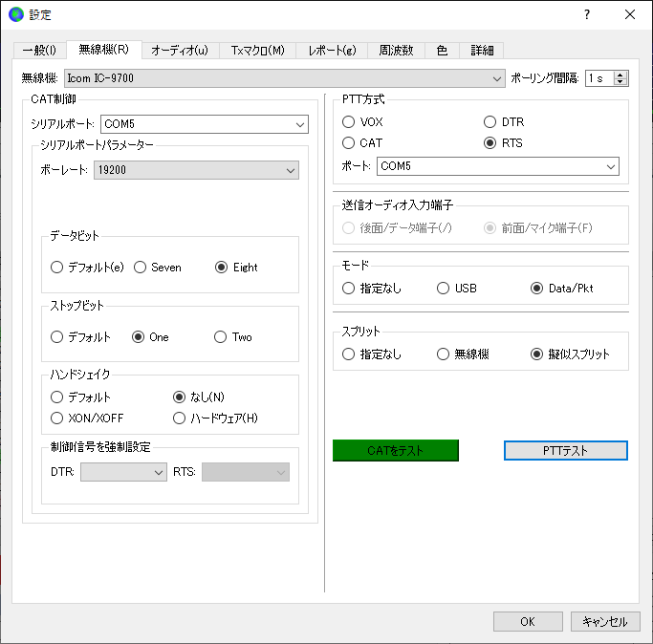This screenshot has height=644, width=653.
Task: Switch to the 周波数 tab
Action: pyautogui.click(x=396, y=51)
